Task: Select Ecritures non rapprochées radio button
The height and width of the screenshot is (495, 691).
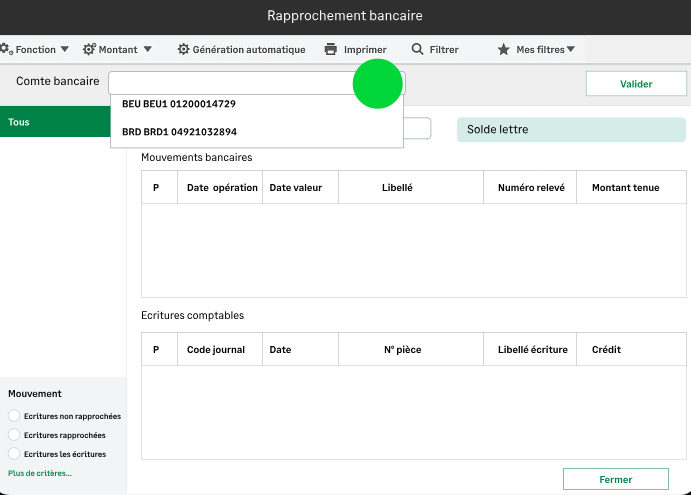Action: pyautogui.click(x=14, y=416)
